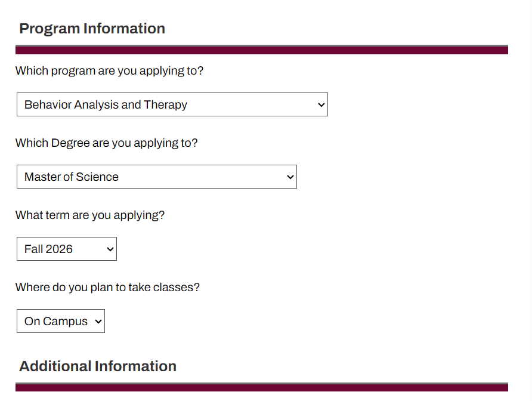Image resolution: width=532 pixels, height=401 pixels.
Task: Open the degree selection dropdown
Action: pos(156,177)
